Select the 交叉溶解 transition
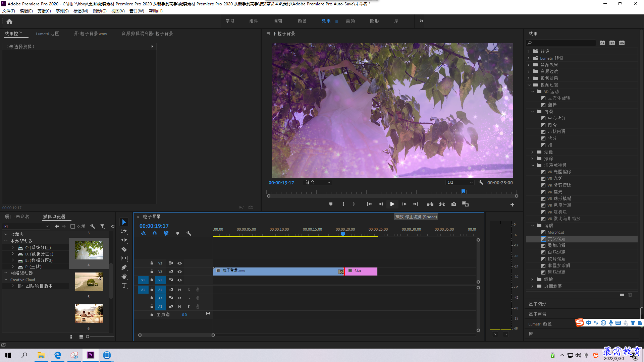The image size is (644, 362). [x=556, y=239]
